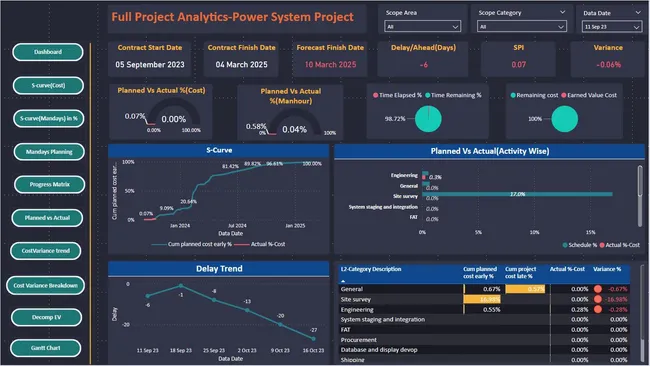650x366 pixels.
Task: Click the 16.98% Site survey data bar
Action: point(482,299)
